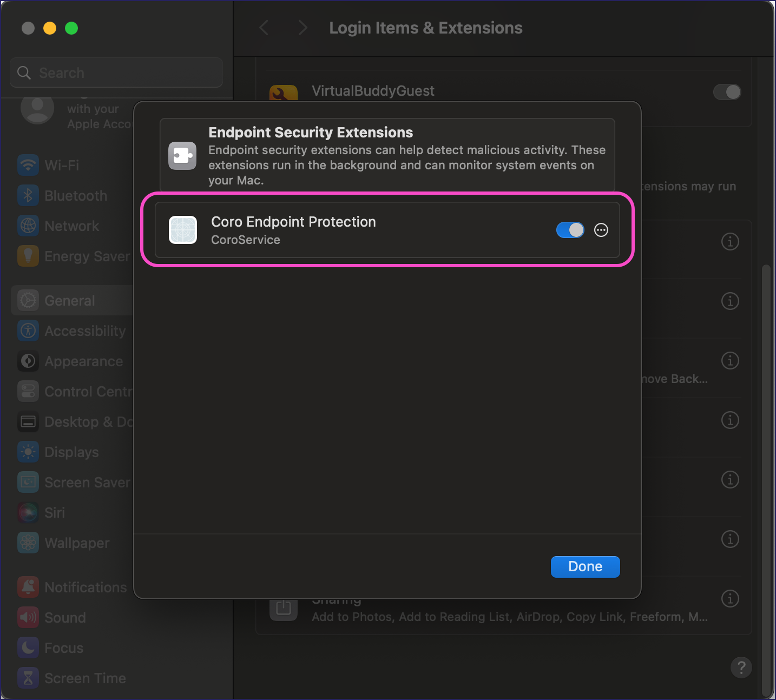Disable the Coro Endpoint Protection extension
The width and height of the screenshot is (776, 700).
pos(570,230)
